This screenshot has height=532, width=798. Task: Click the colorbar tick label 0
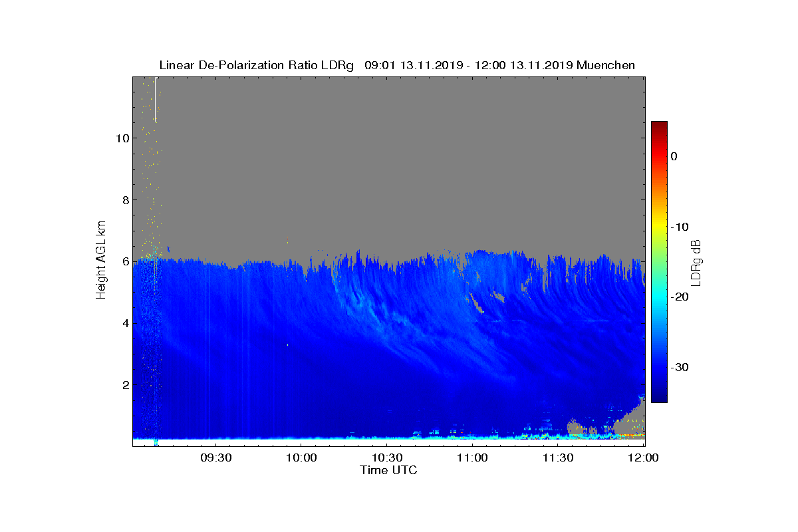tap(674, 156)
